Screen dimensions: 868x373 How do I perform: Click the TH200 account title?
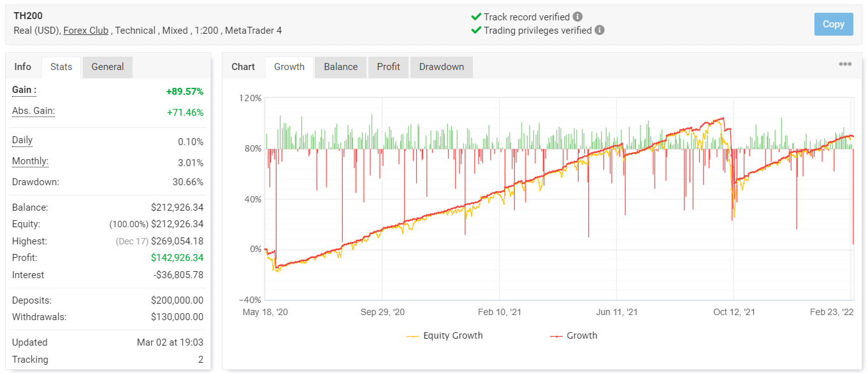click(x=28, y=16)
